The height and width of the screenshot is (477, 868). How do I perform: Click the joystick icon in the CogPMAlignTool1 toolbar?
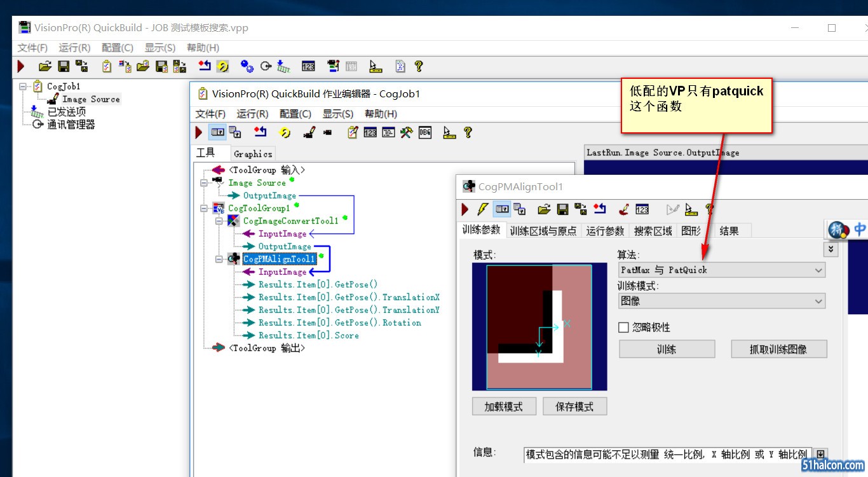624,209
